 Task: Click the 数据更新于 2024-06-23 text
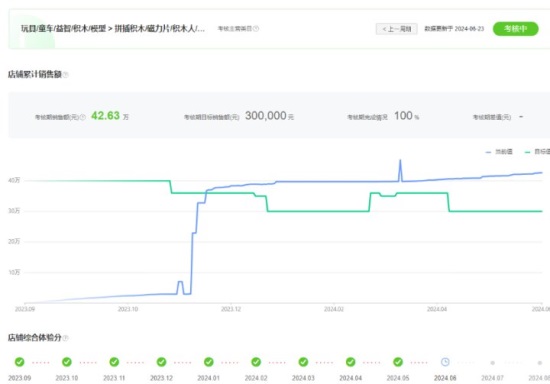454,29
